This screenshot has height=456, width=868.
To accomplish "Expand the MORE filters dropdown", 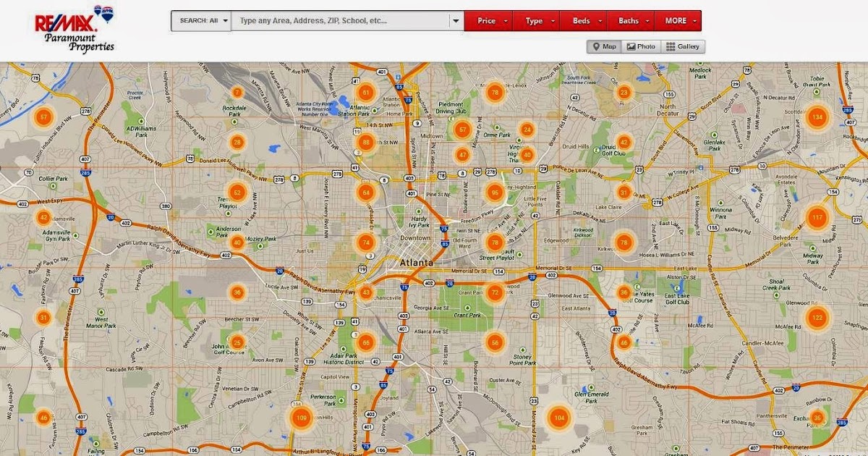I will click(678, 21).
